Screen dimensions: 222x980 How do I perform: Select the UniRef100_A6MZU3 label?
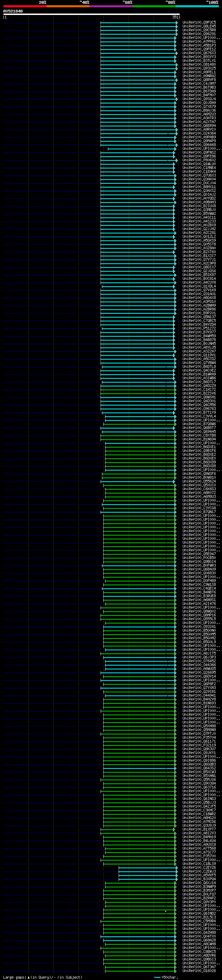point(199,114)
